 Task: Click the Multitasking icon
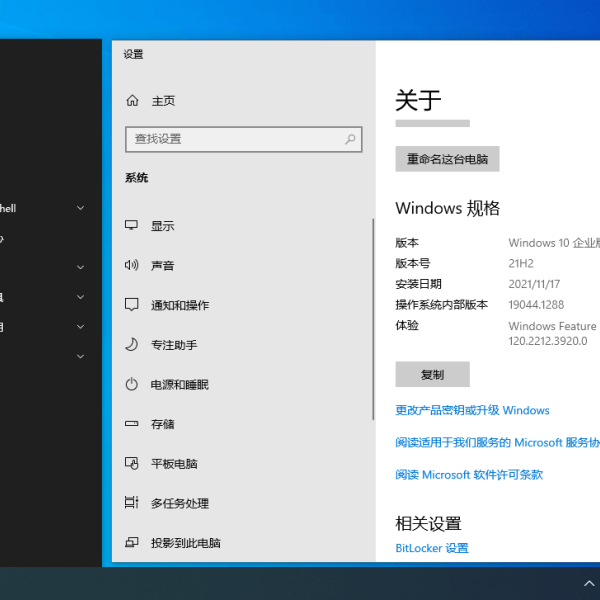coord(131,502)
